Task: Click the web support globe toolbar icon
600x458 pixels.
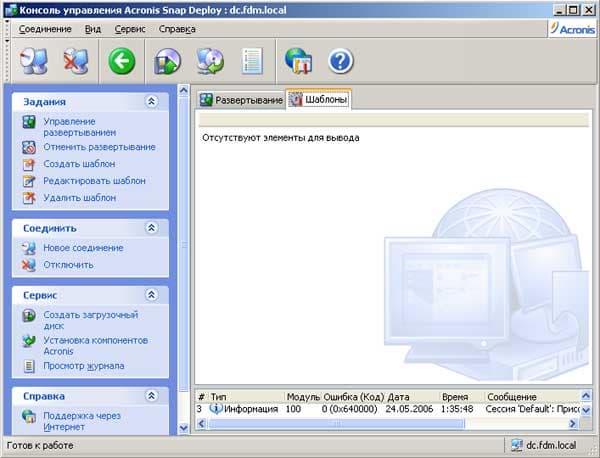Action: coord(298,61)
